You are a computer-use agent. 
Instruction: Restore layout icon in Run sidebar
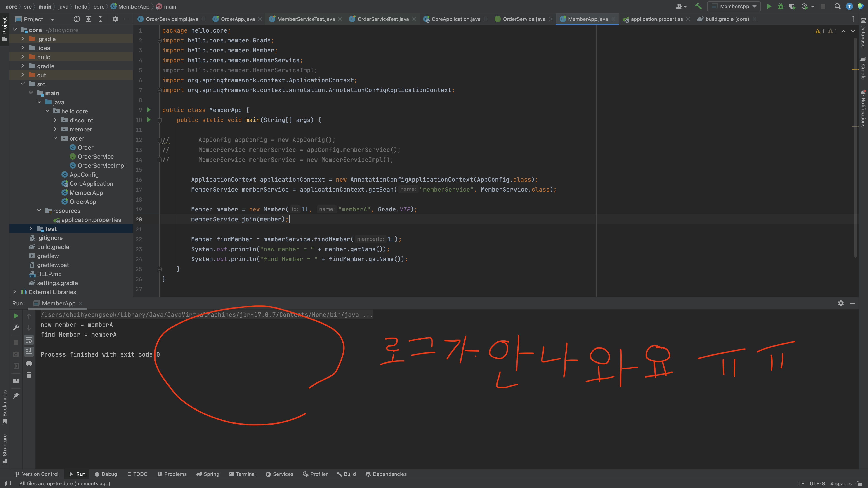coord(16,381)
